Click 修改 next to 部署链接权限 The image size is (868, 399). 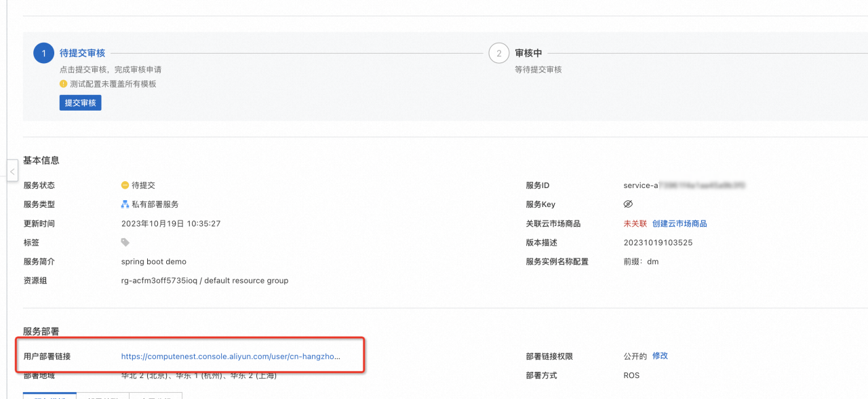660,356
